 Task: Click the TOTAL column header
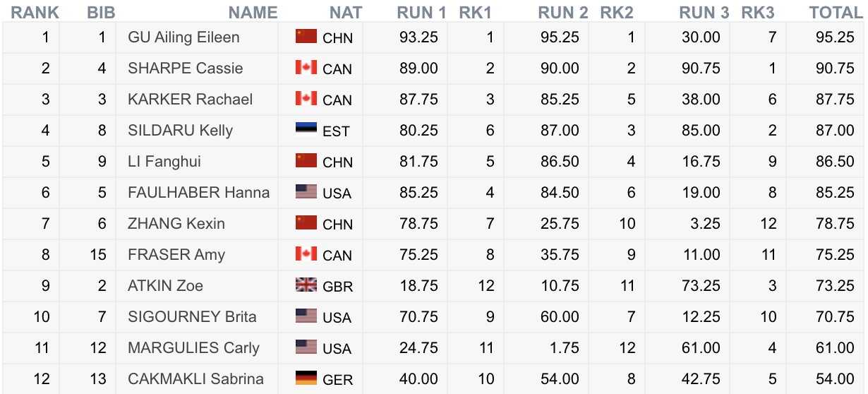[836, 13]
